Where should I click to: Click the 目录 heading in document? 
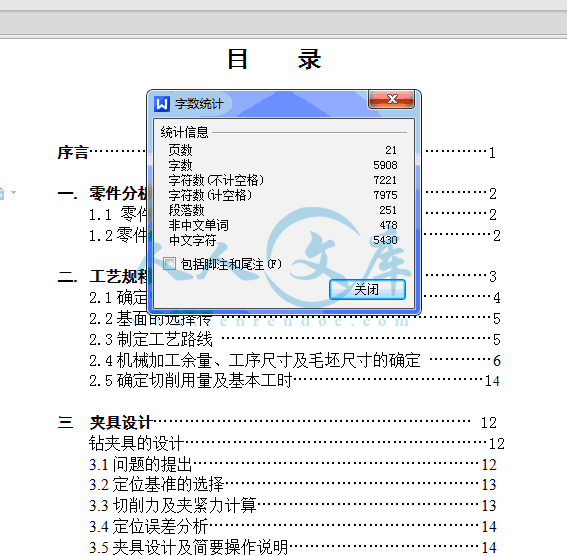pyautogui.click(x=274, y=59)
